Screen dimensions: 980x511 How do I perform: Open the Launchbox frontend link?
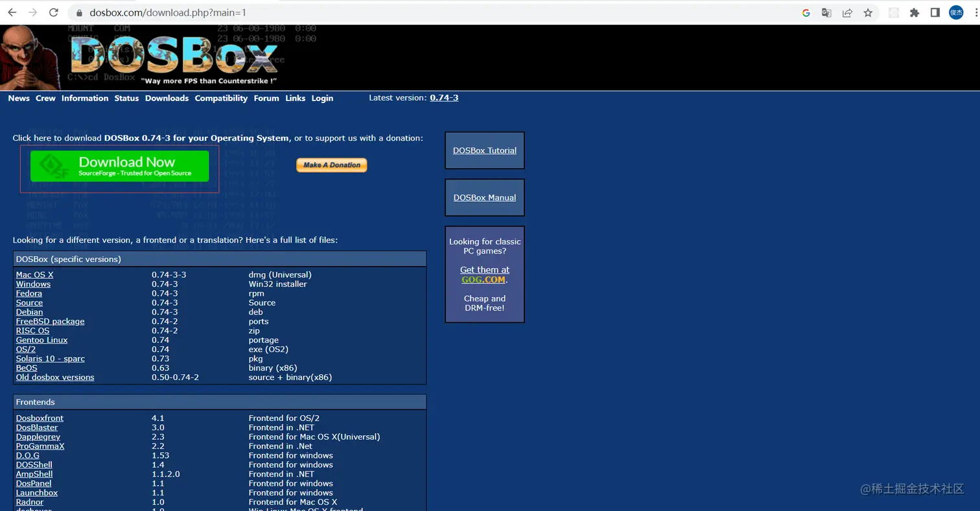click(x=37, y=493)
